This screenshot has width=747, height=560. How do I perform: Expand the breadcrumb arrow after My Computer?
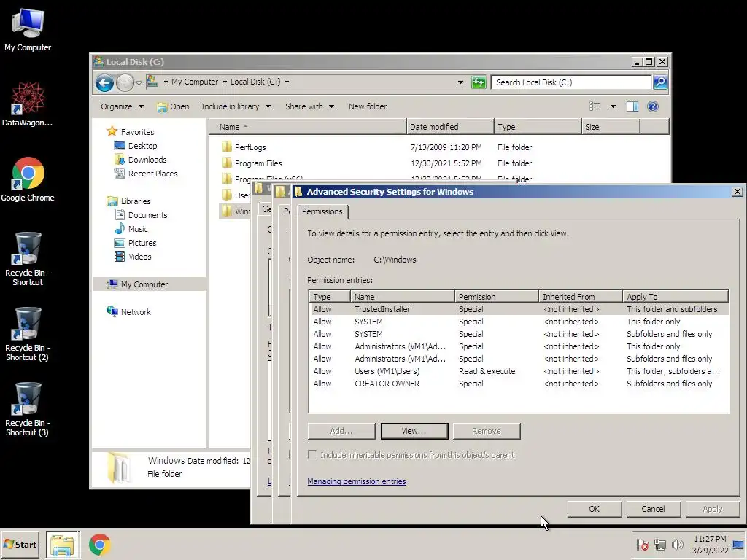tap(225, 82)
